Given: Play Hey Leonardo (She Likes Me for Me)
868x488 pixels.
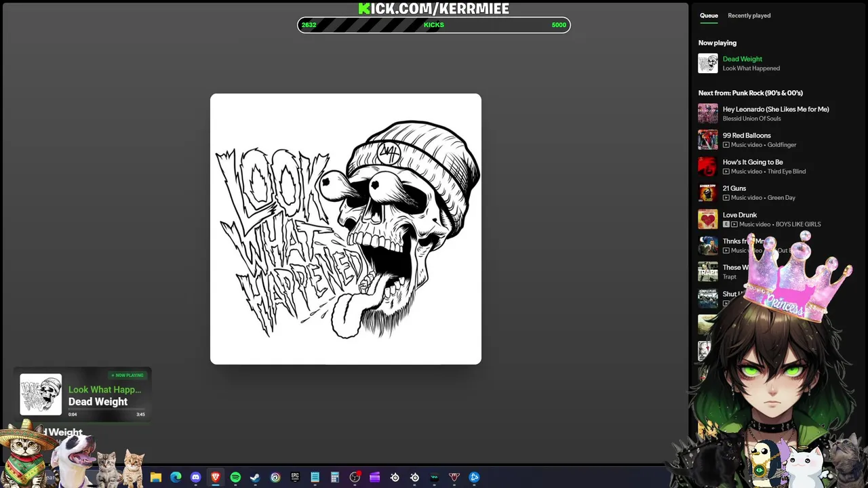Looking at the screenshot, I should coord(776,109).
